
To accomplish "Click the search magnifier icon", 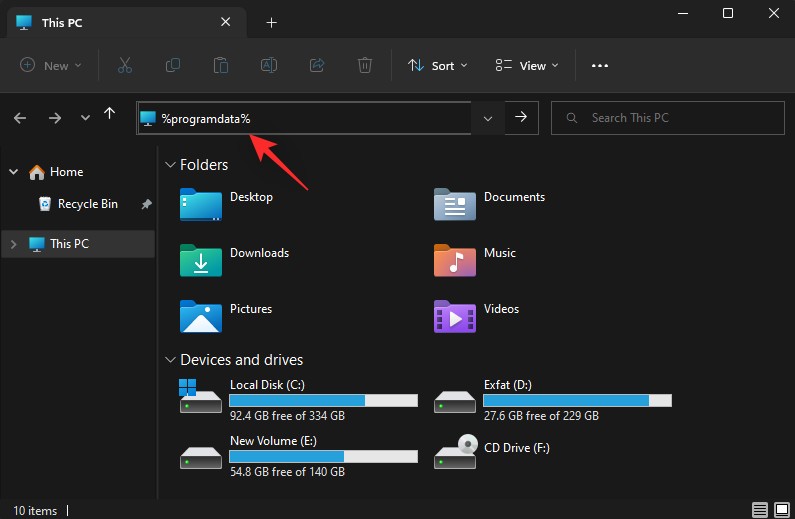I will coord(571,118).
